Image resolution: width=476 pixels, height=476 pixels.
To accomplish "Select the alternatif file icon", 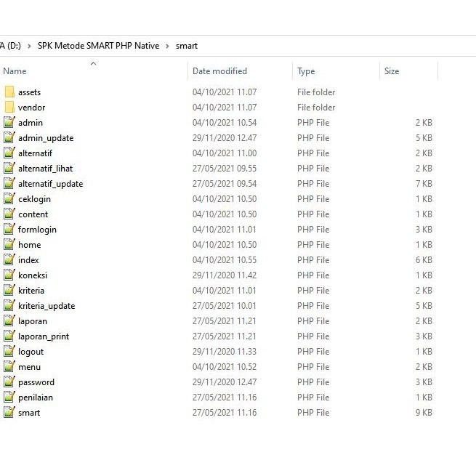I will (x=9, y=153).
